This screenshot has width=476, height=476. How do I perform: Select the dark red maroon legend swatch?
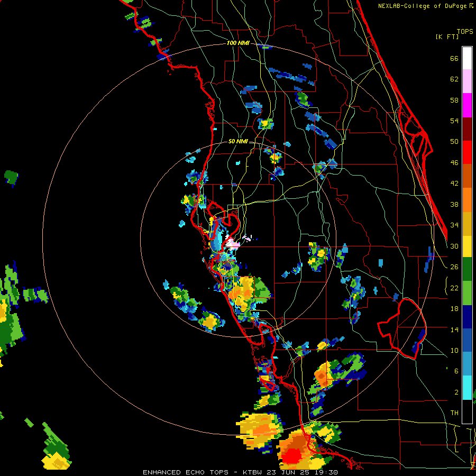(x=467, y=129)
